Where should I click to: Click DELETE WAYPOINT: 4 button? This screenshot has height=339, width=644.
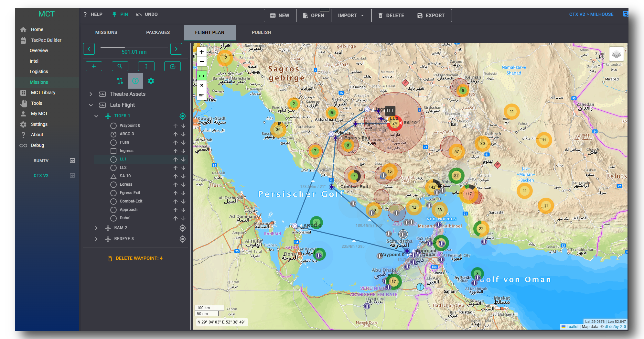(x=135, y=258)
